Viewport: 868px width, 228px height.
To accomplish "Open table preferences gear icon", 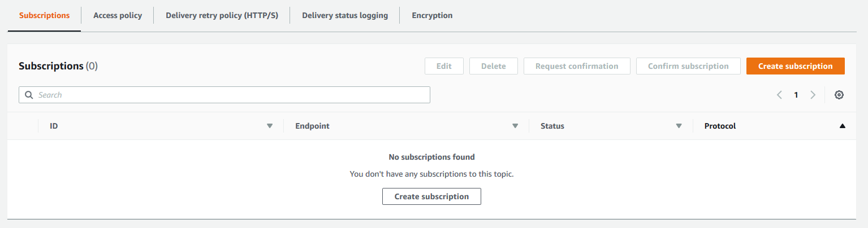I will pos(839,95).
